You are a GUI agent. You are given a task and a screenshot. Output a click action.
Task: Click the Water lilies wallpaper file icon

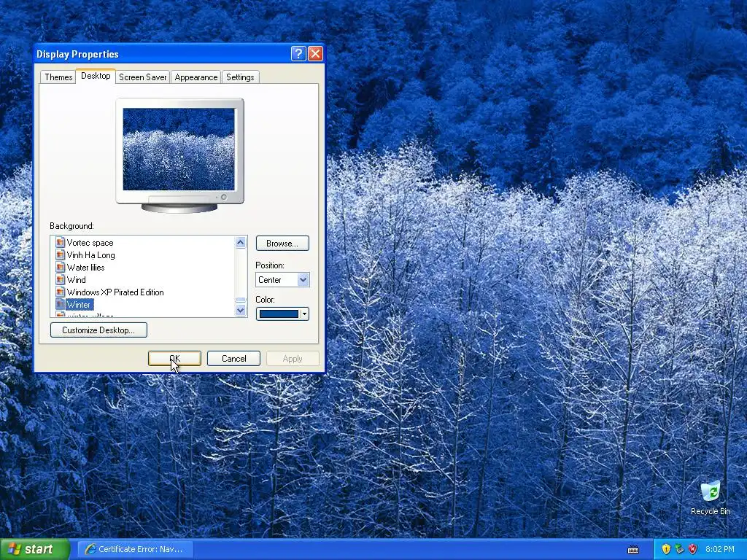coord(60,267)
